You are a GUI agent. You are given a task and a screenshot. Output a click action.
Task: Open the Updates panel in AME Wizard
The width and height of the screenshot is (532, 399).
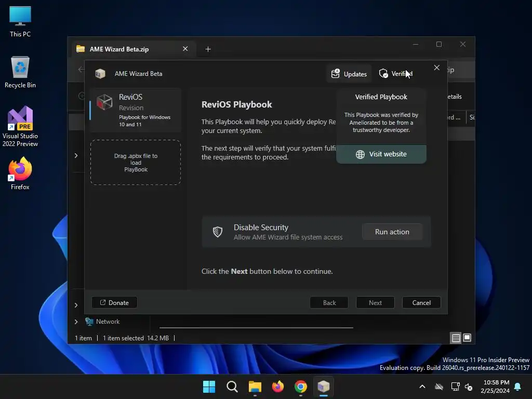click(349, 74)
